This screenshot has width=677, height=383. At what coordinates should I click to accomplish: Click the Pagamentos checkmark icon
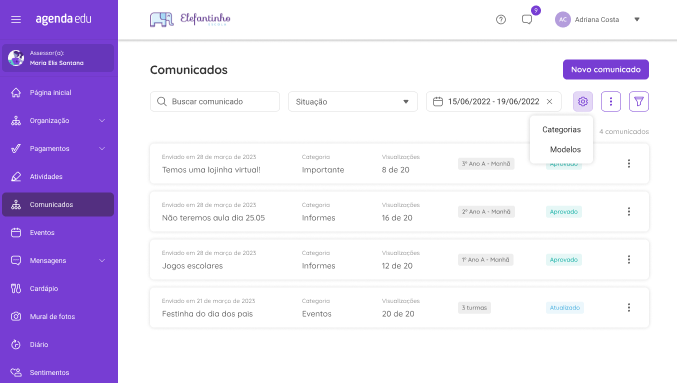coord(16,149)
